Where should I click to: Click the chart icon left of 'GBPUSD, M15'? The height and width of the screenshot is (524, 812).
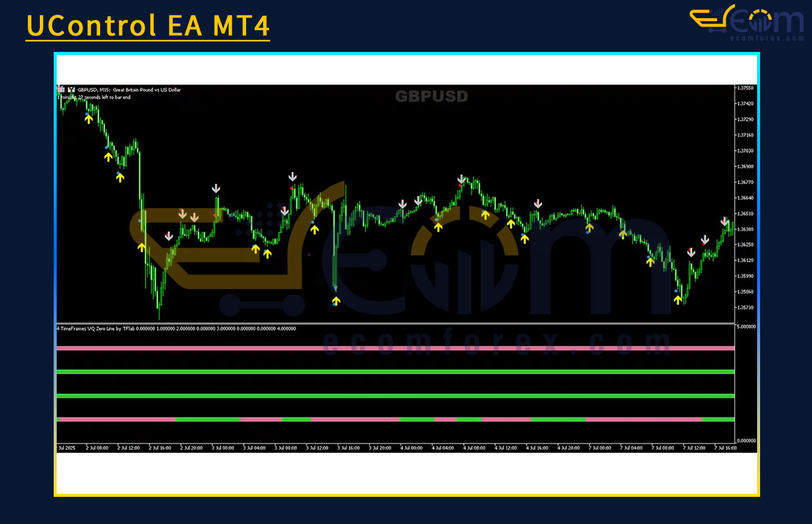pos(61,89)
